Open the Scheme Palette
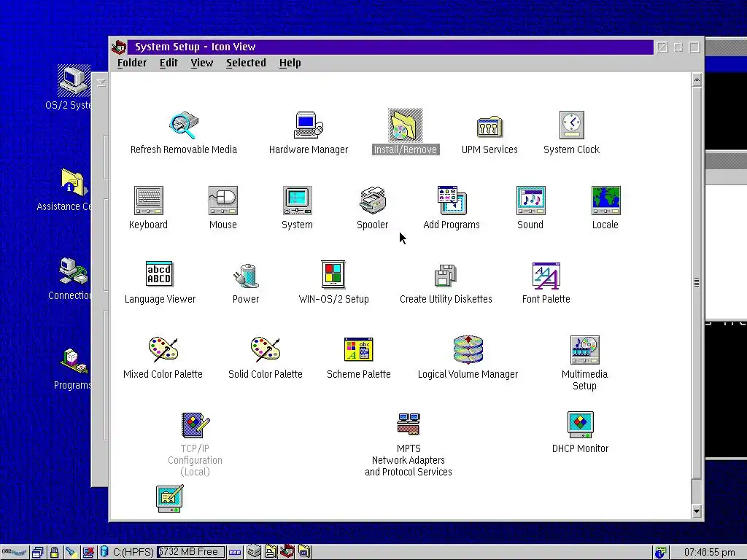The width and height of the screenshot is (747, 560). tap(359, 350)
